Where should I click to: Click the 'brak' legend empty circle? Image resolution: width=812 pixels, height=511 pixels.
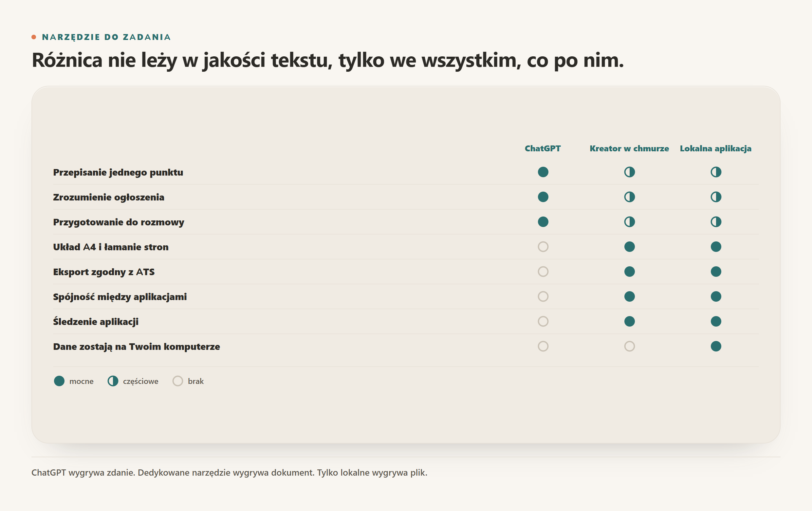point(178,381)
